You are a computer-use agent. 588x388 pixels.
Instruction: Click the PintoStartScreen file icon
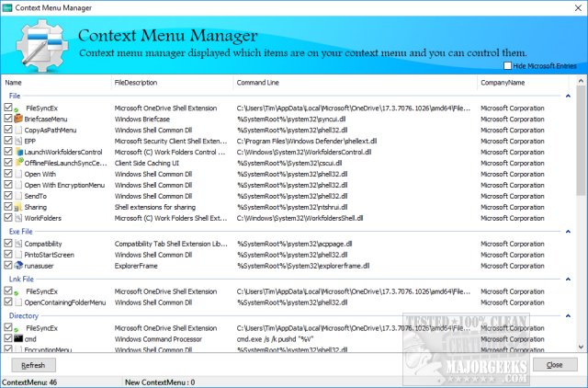[x=18, y=255]
